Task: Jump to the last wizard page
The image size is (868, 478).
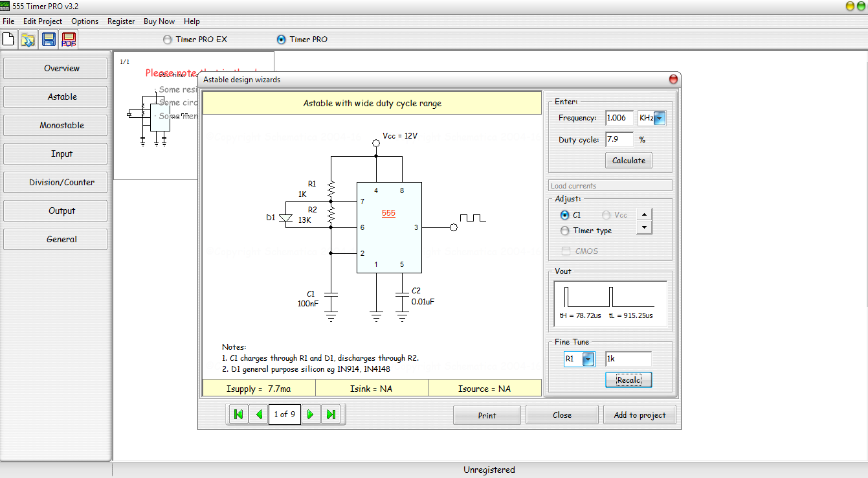Action: click(x=331, y=415)
